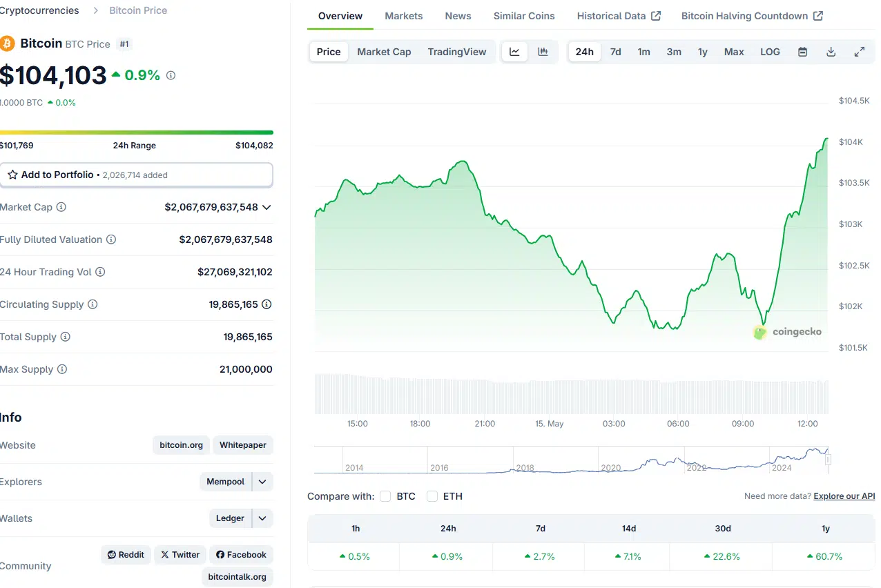
Task: Open the Wallets dropdown arrow beside Ledger
Action: click(x=262, y=518)
